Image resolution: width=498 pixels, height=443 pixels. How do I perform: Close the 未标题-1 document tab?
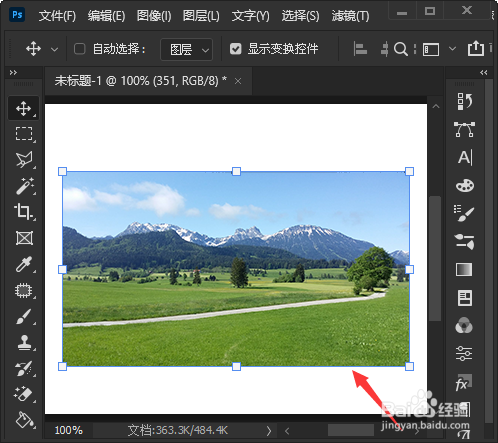(x=238, y=81)
